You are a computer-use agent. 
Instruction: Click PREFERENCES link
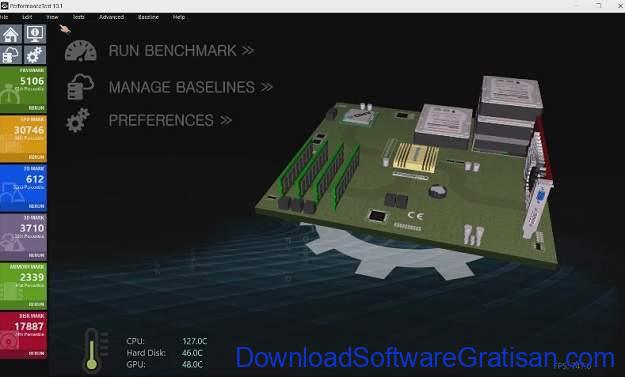pyautogui.click(x=170, y=120)
